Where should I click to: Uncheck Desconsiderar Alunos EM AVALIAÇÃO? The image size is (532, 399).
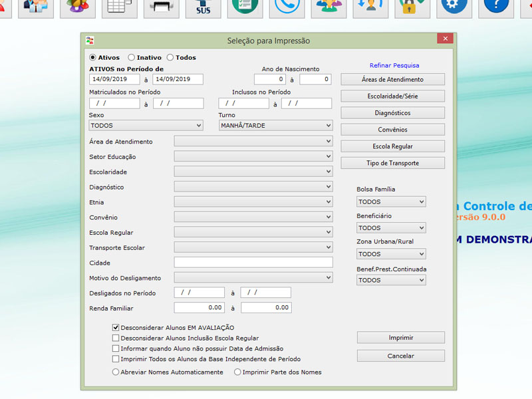point(116,328)
